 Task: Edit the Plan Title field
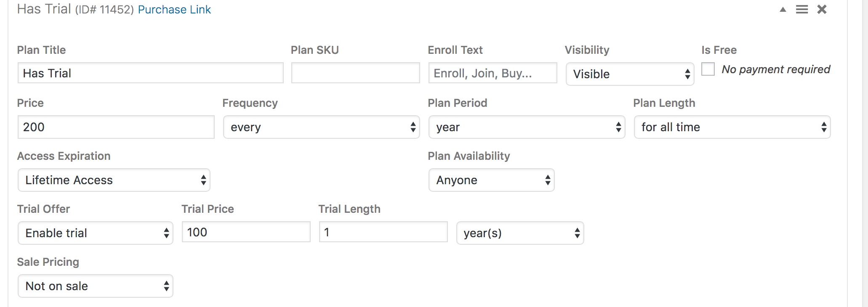150,73
